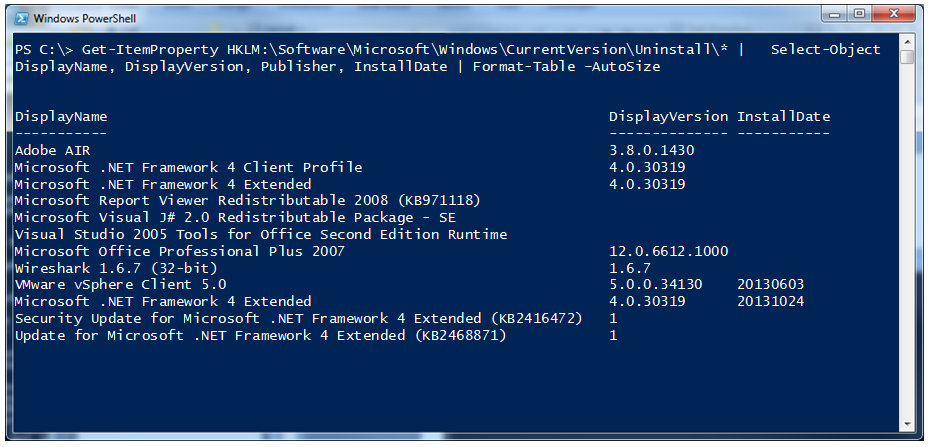
Task: Minimize the Windows PowerShell window
Action: (x=836, y=14)
